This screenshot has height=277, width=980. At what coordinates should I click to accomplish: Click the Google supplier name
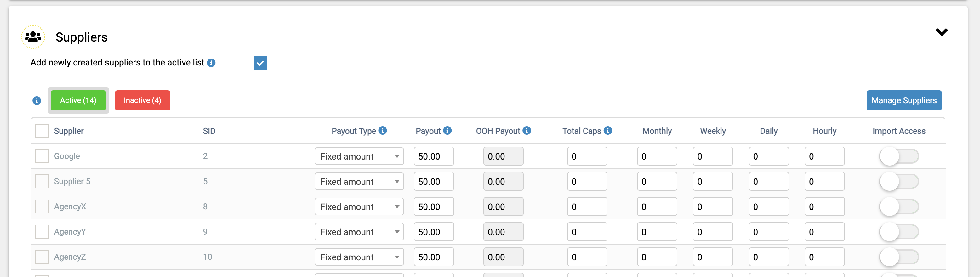click(67, 156)
